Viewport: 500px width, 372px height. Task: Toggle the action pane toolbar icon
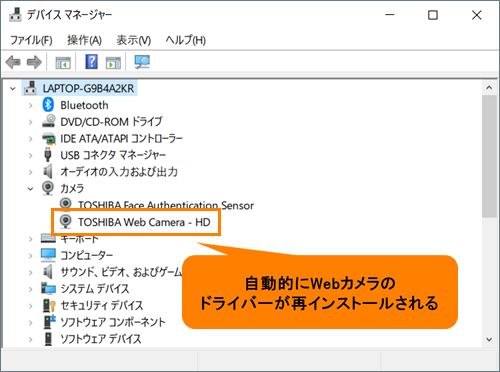[113, 62]
